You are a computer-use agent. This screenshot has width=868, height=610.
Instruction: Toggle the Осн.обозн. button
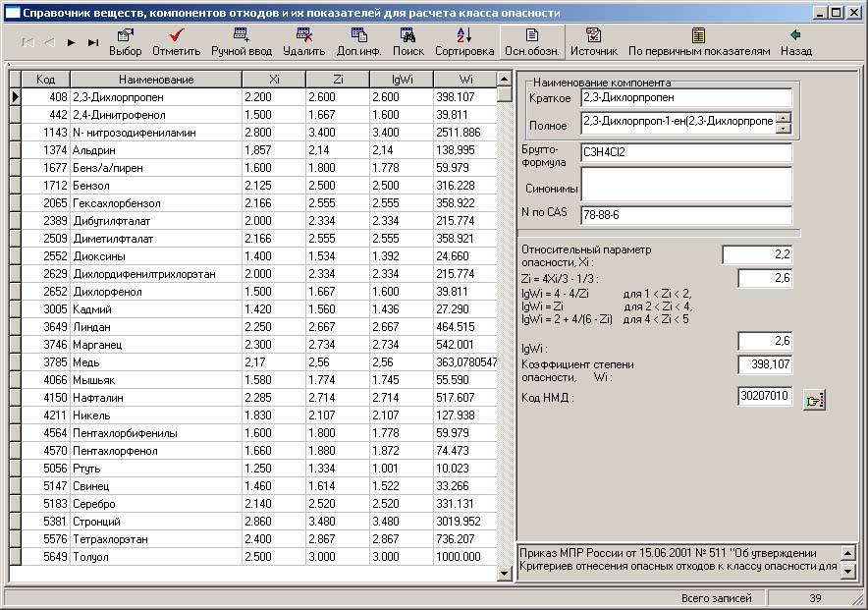click(533, 41)
